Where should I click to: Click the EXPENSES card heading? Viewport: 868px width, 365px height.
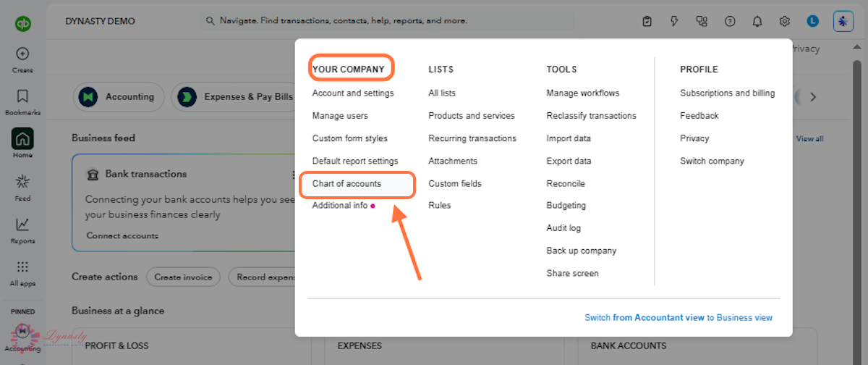tap(359, 346)
